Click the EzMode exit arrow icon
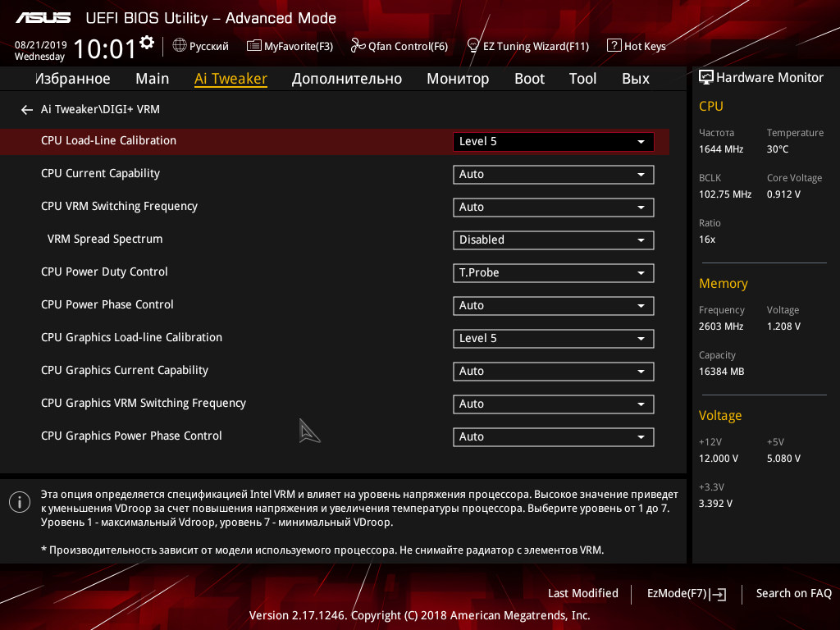The width and height of the screenshot is (840, 630). [x=719, y=594]
